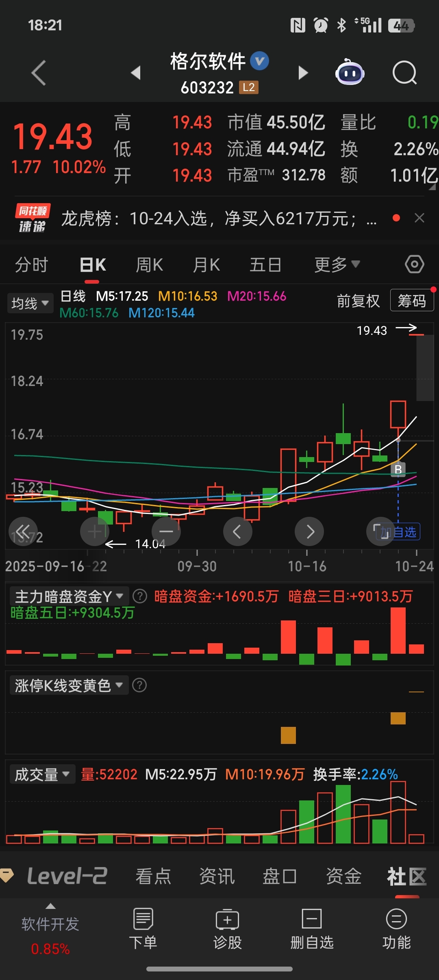Open 诊股 stock diagnosis icon
The height and width of the screenshot is (980, 439).
228,930
